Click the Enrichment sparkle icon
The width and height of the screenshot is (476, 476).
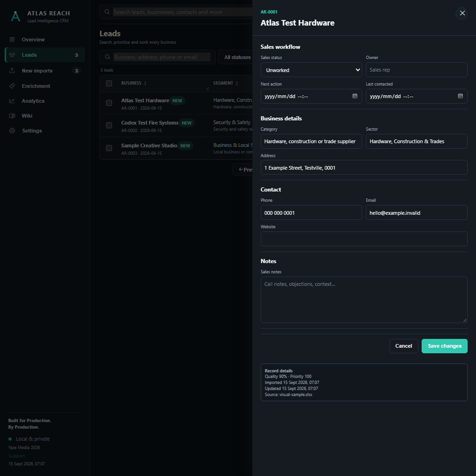pos(12,86)
